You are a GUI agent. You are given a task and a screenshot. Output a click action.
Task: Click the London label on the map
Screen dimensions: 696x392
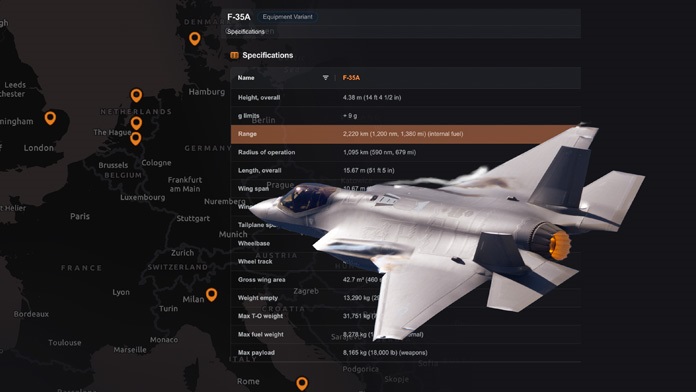[x=39, y=148]
